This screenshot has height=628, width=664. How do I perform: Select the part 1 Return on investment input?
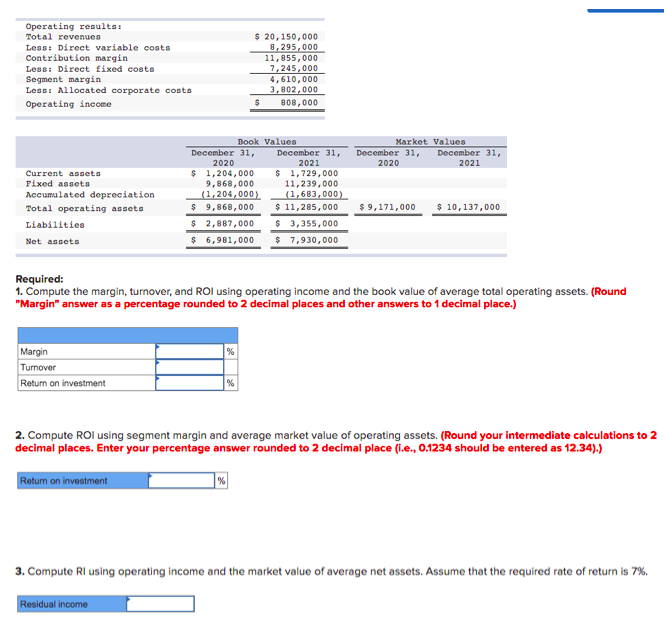189,383
